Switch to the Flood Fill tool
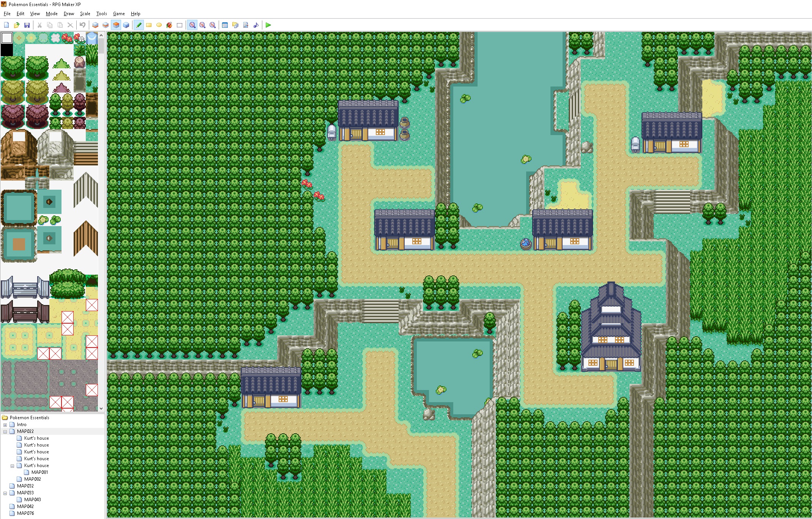Screen dimensions: 812x519 point(169,25)
